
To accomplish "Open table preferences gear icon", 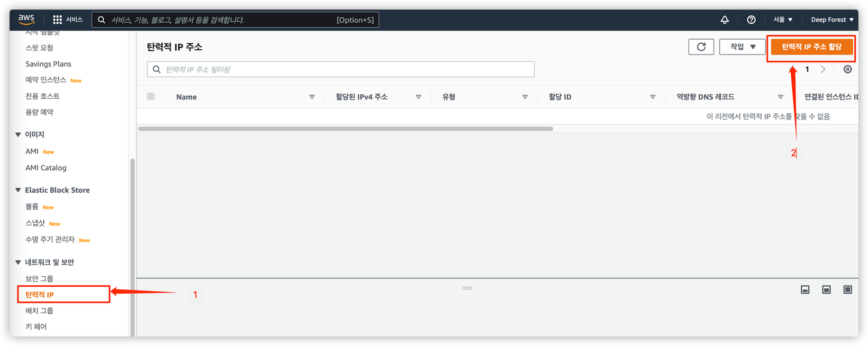I will [847, 69].
